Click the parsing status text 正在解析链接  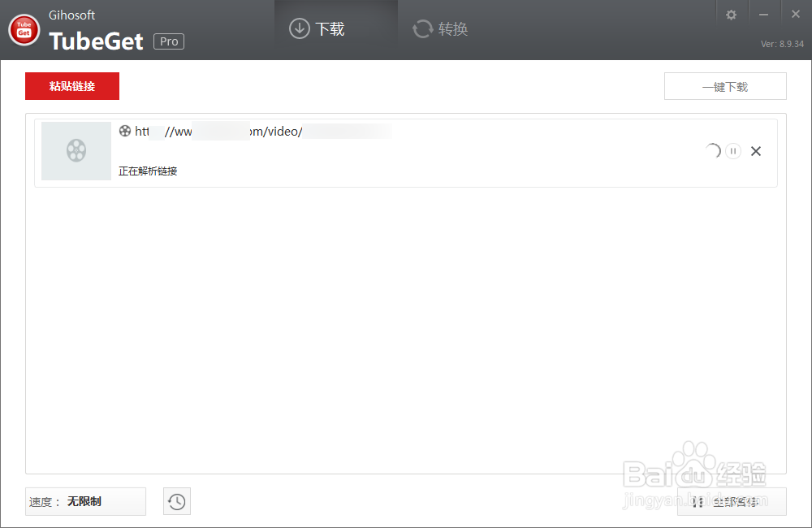(148, 171)
